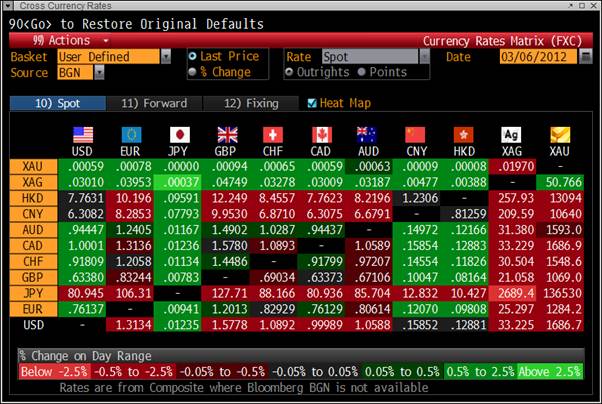Click the Date field showing 03/06/2012
The image size is (602, 404).
(x=538, y=57)
